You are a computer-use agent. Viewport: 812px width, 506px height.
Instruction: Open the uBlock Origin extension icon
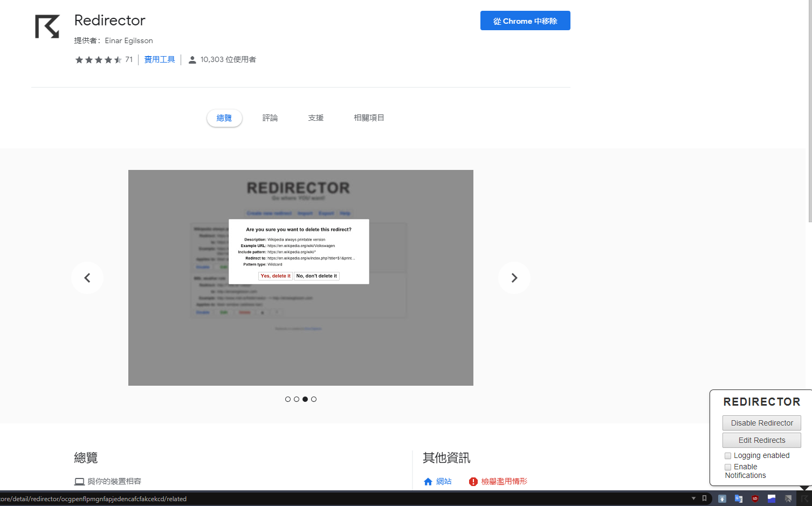755,499
